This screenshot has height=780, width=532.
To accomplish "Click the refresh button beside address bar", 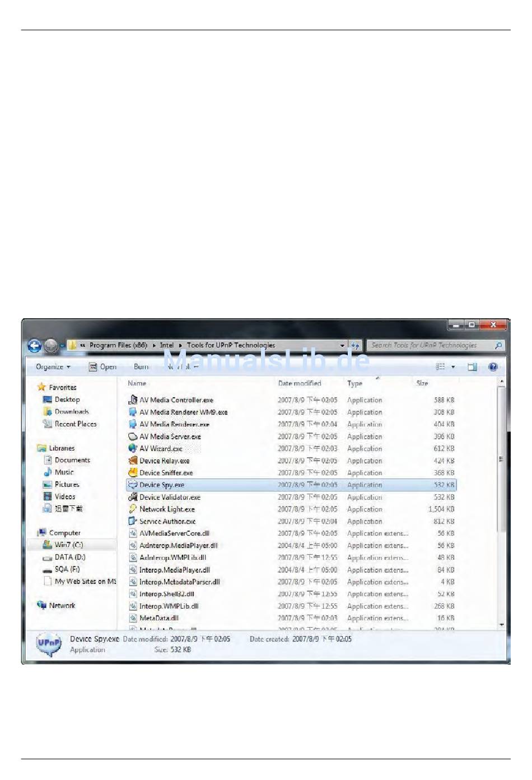I will (355, 346).
